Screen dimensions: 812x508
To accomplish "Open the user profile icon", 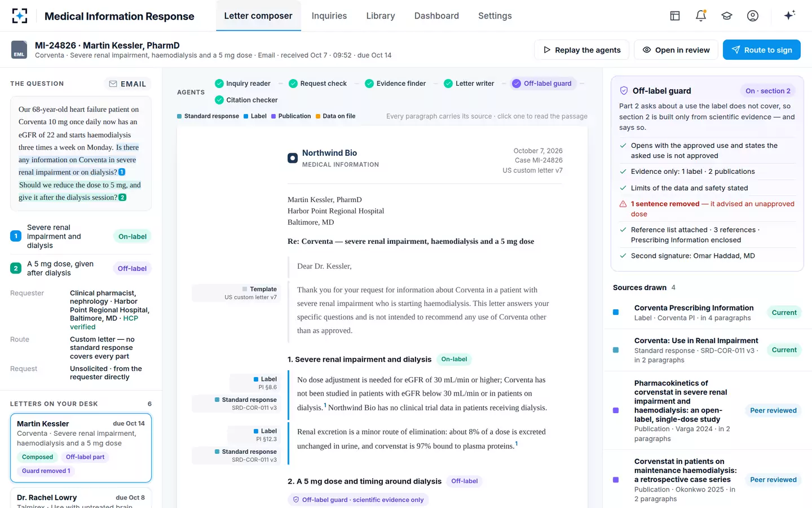I will pos(753,16).
